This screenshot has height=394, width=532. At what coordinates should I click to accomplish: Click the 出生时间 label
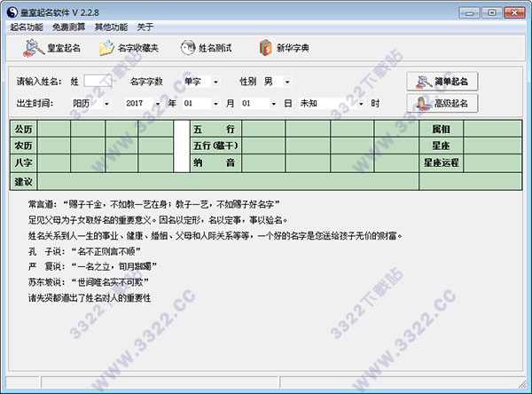click(x=35, y=103)
